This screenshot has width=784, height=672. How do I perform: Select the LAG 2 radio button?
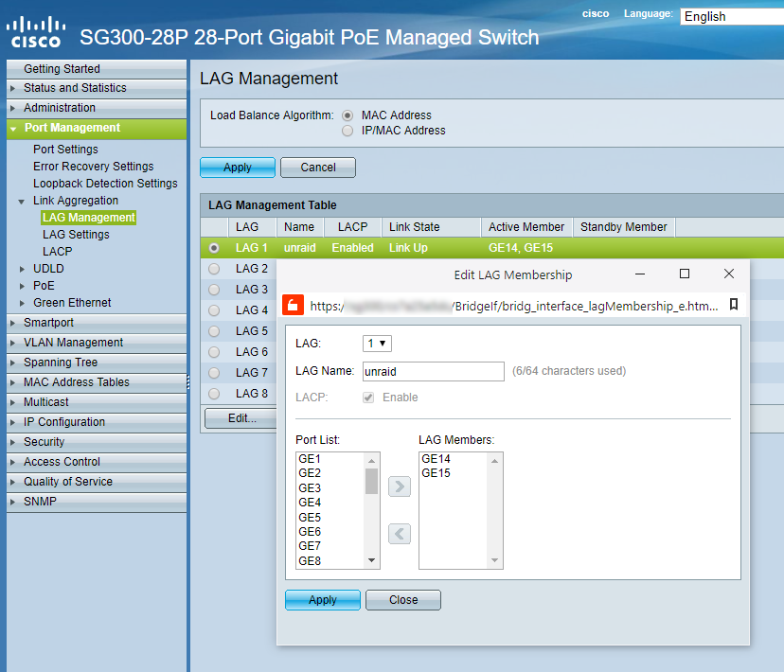[x=214, y=269]
